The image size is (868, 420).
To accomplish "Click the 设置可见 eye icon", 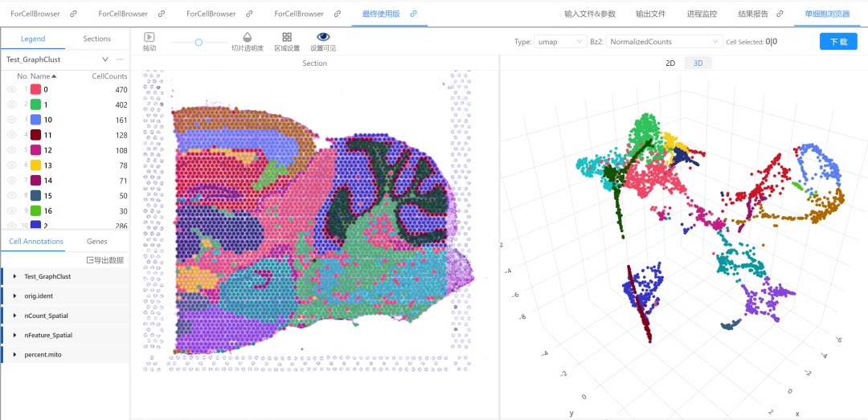I will click(x=323, y=37).
